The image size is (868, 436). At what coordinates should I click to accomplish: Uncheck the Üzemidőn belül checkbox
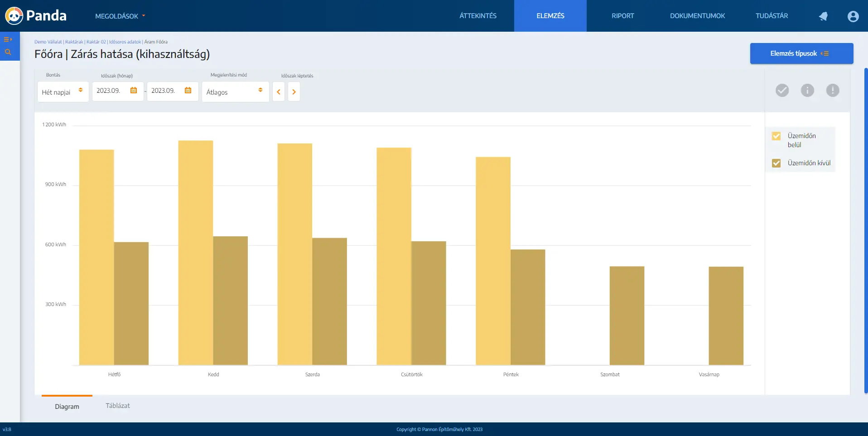click(776, 136)
